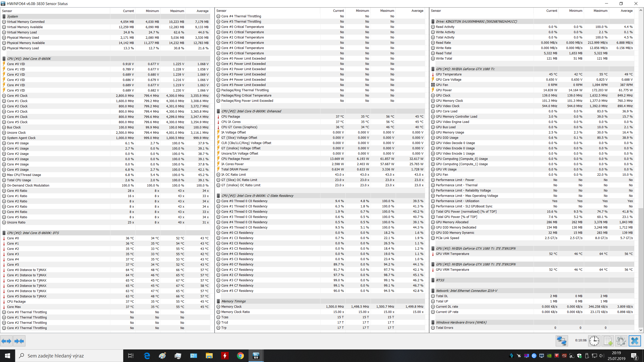Select the GPU Temperature sensor row

tap(449, 74)
